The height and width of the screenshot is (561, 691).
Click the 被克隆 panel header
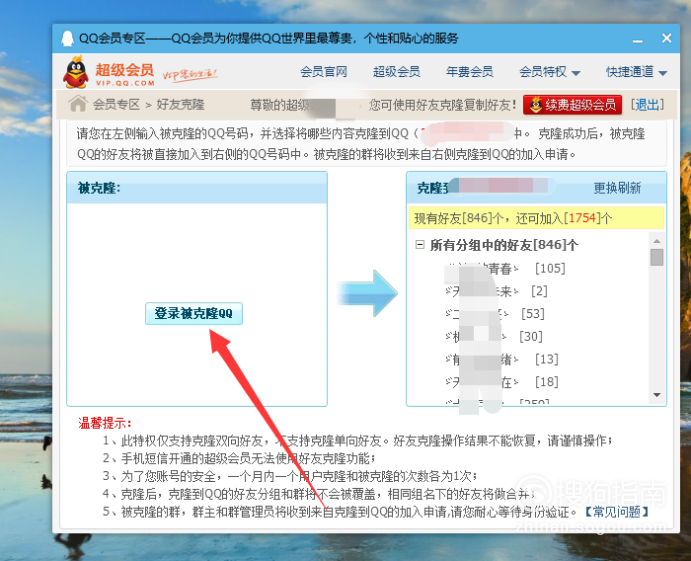[x=197, y=188]
